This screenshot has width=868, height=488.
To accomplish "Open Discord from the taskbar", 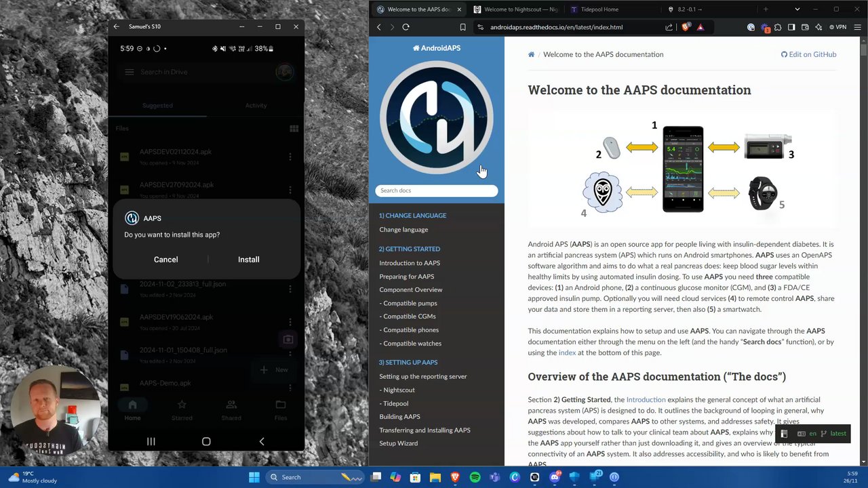I will (555, 477).
